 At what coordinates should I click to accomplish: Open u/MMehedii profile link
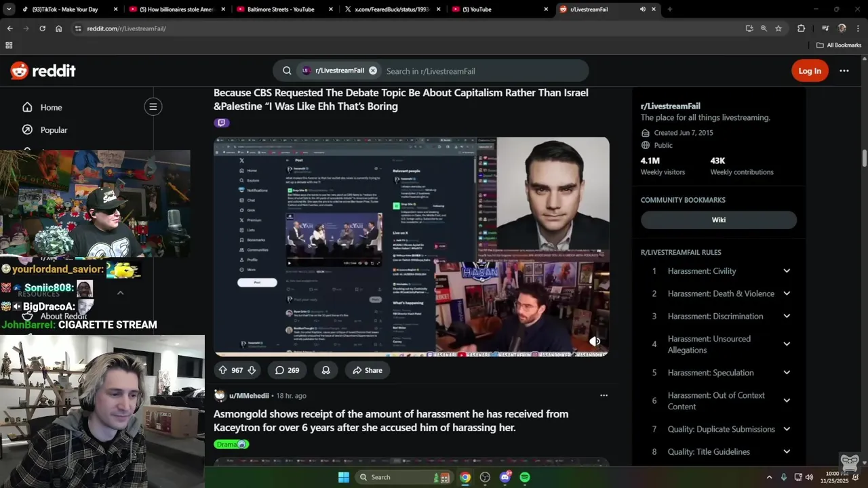(249, 395)
